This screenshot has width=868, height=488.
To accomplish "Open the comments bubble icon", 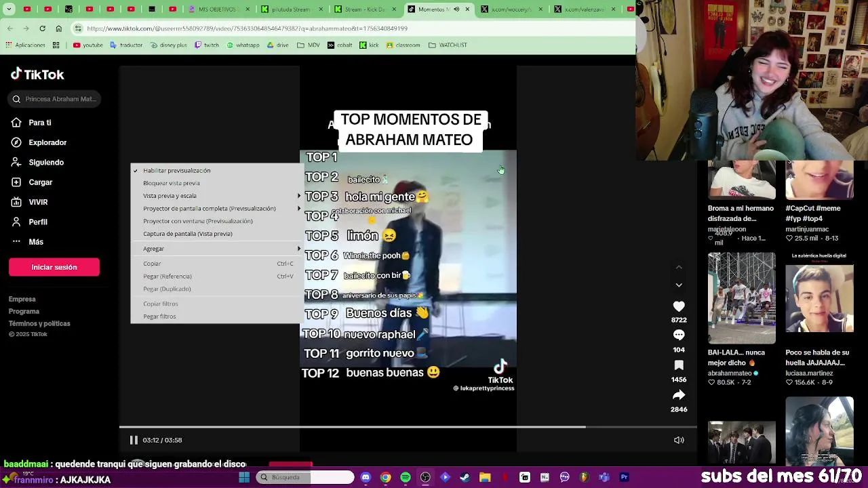I will pyautogui.click(x=679, y=335).
